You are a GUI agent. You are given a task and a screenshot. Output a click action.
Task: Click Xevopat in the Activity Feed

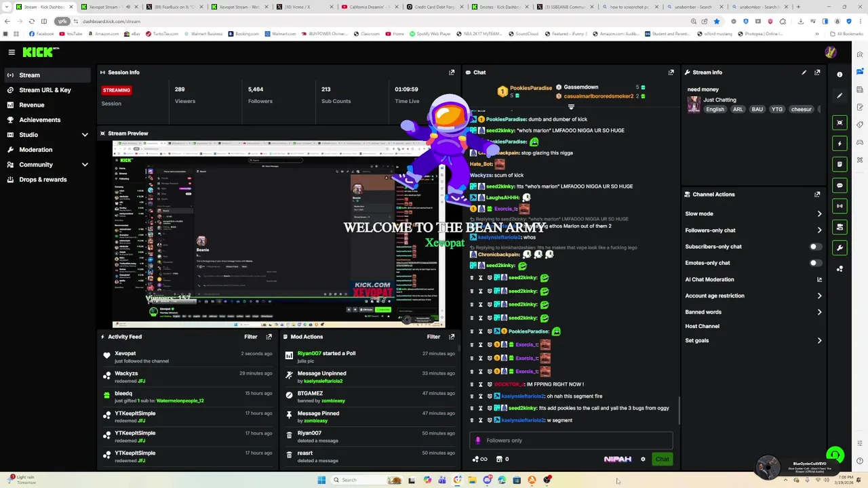(125, 354)
